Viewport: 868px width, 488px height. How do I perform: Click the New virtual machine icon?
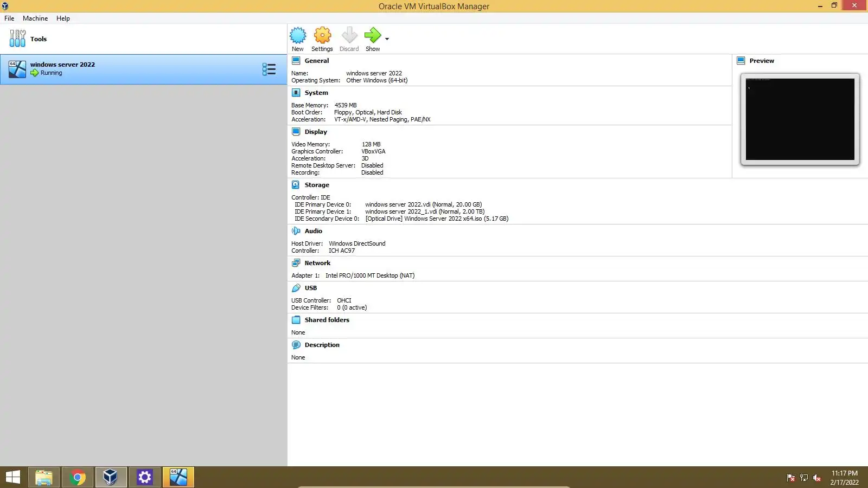point(298,35)
